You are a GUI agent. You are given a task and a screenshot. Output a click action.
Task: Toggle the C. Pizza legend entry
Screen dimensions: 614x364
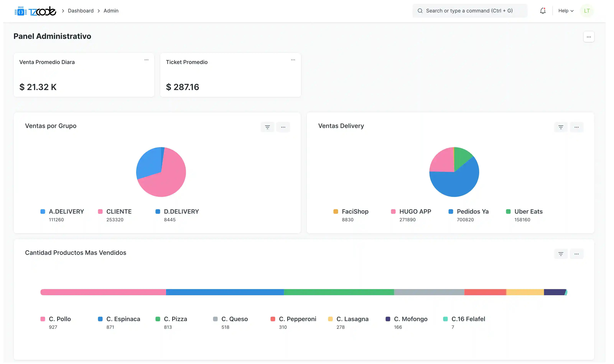[x=175, y=319]
